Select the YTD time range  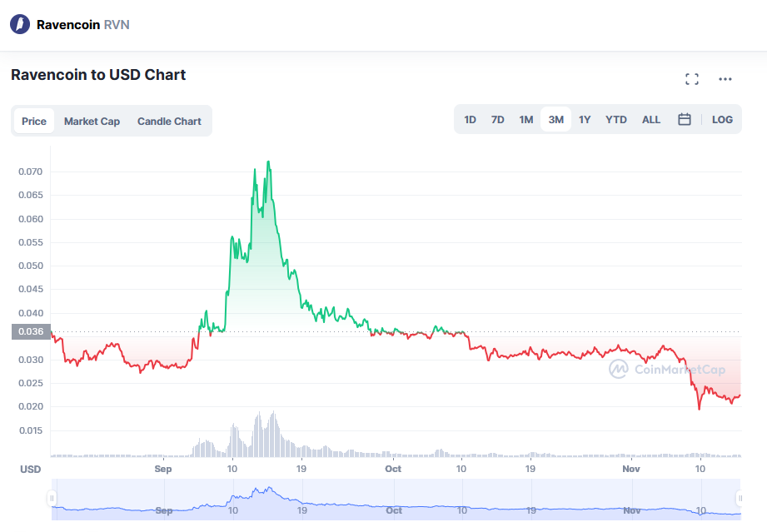coord(616,119)
